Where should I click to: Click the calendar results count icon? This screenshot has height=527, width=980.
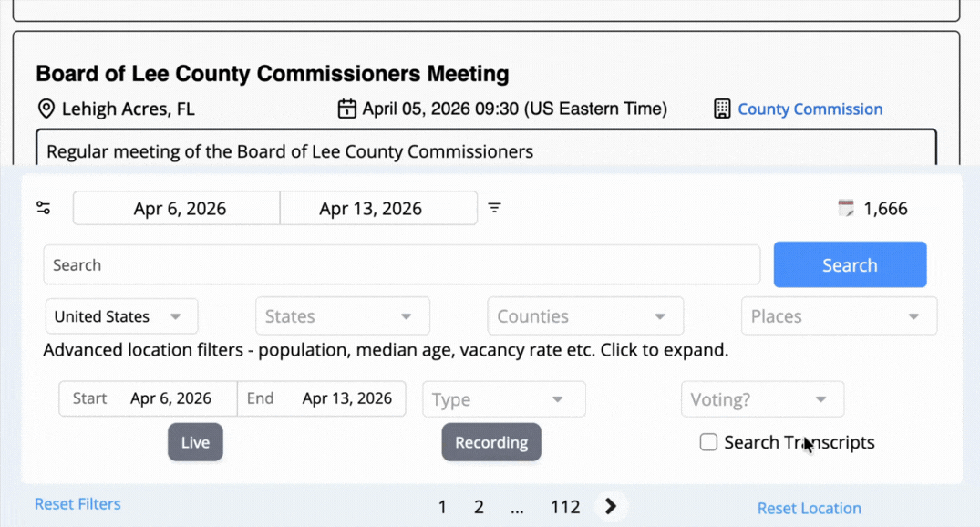coord(846,209)
